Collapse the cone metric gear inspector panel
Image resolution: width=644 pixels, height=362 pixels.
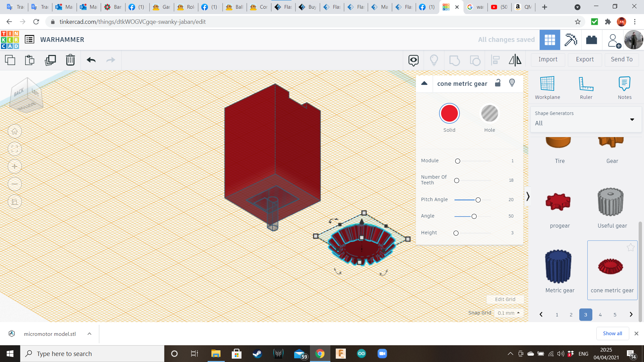[x=424, y=83]
